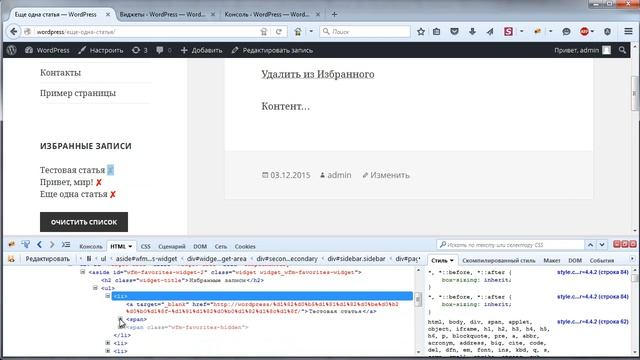Remove 'Привет, мир!' with red cross
640x360 pixels.
[99, 182]
